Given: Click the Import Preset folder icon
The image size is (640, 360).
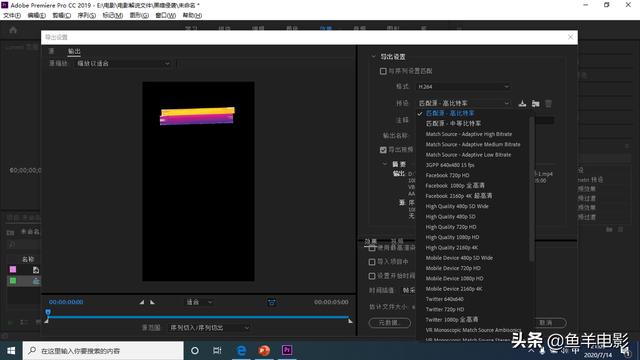Looking at the screenshot, I should [536, 103].
